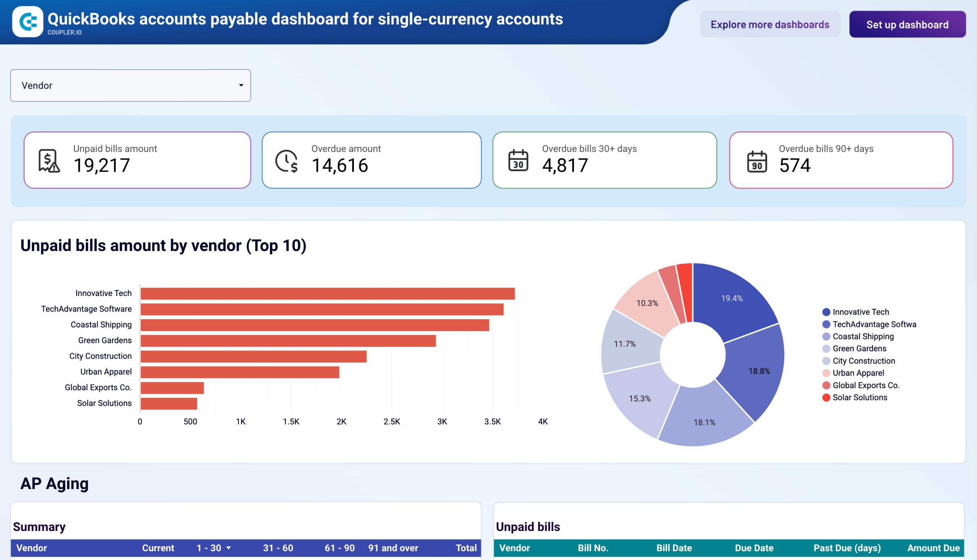977x560 pixels.
Task: Open the 1-30 column dropdown in Summary
Action: (x=229, y=548)
